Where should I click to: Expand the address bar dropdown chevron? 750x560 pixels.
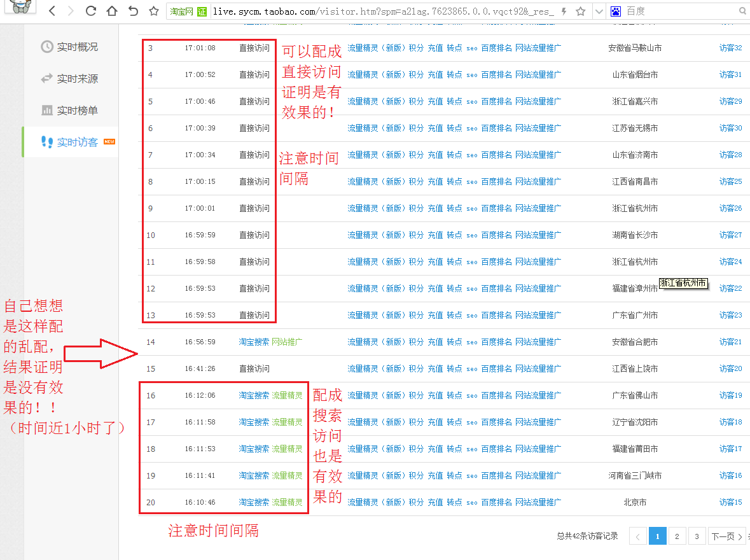click(x=599, y=11)
